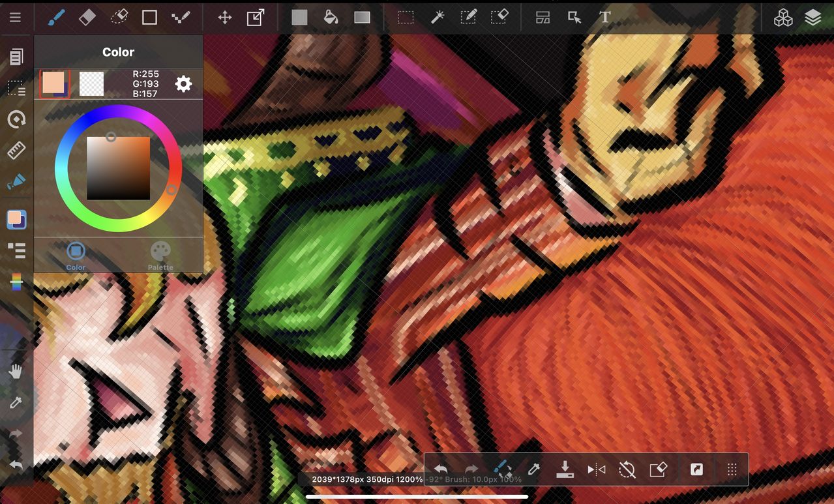The width and height of the screenshot is (834, 504).
Task: Select the Gradient tool
Action: pyautogui.click(x=362, y=17)
